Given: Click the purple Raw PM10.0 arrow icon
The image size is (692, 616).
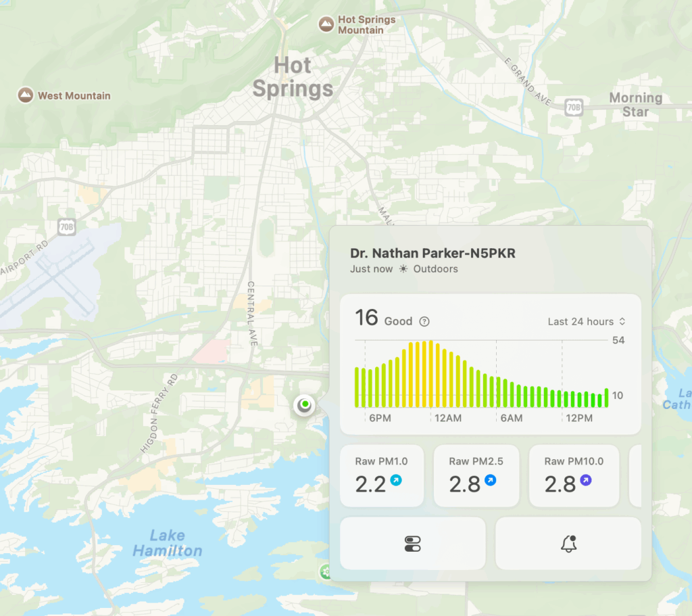Looking at the screenshot, I should 585,481.
